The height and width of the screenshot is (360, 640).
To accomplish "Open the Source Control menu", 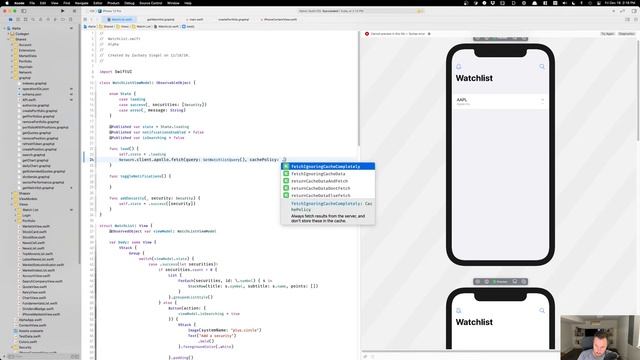I will click(151, 3).
